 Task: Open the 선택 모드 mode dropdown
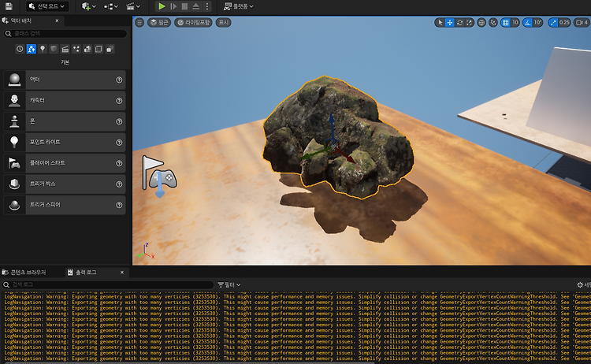[x=47, y=6]
